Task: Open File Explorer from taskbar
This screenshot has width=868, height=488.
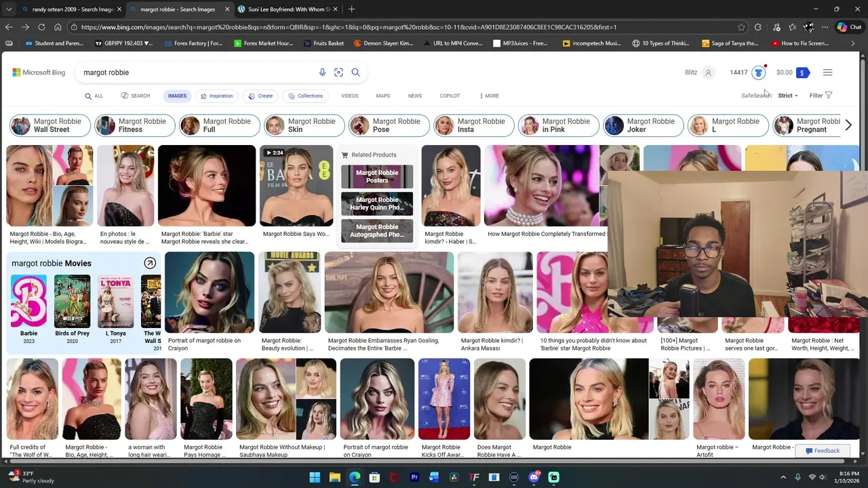Action: 335,477
